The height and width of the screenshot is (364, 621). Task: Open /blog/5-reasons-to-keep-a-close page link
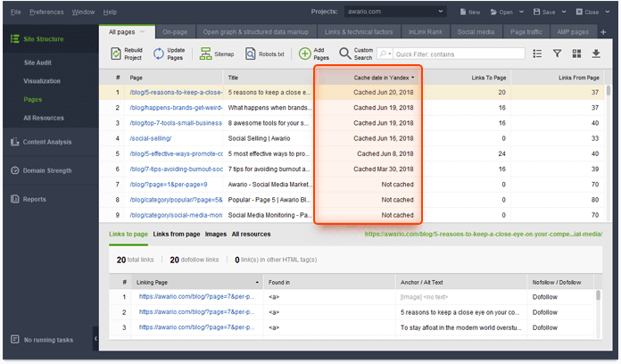[x=176, y=92]
